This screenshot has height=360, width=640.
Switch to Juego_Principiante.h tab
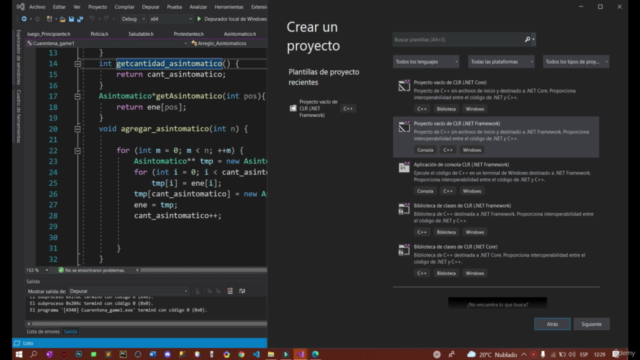pos(49,34)
